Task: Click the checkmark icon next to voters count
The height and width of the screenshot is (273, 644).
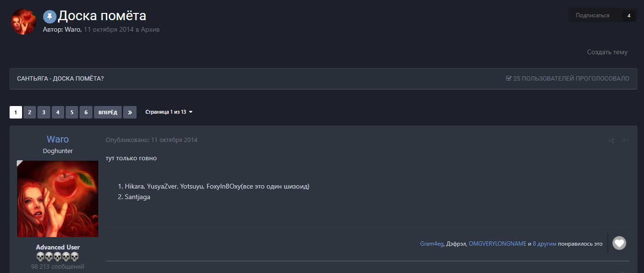Action: click(509, 78)
